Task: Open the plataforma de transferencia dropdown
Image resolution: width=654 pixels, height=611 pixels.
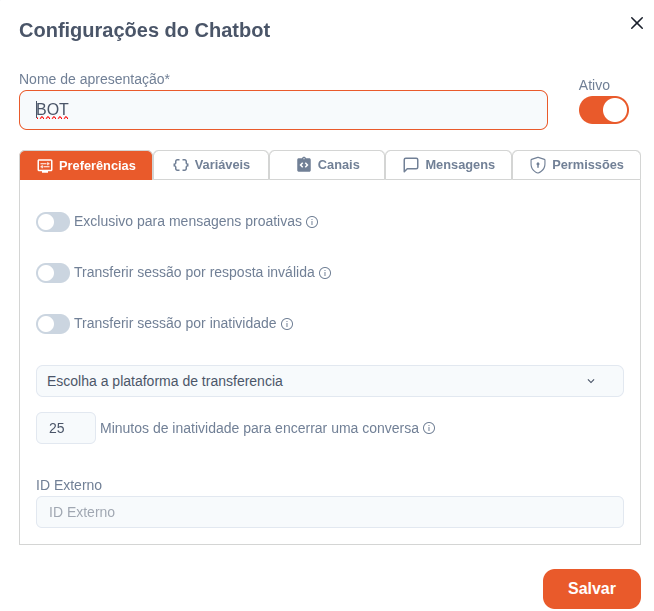Action: pos(330,381)
